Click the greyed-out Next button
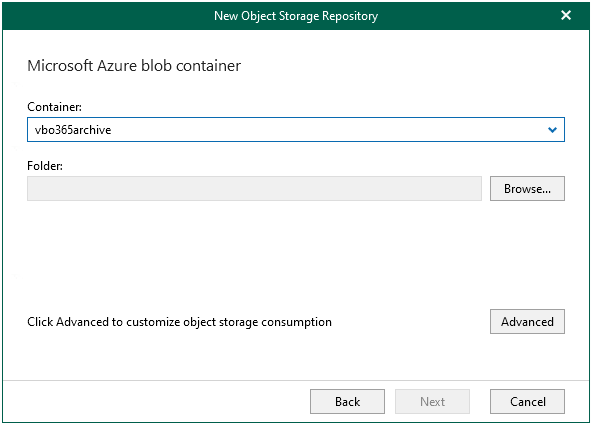This screenshot has height=425, width=591. pyautogui.click(x=432, y=402)
